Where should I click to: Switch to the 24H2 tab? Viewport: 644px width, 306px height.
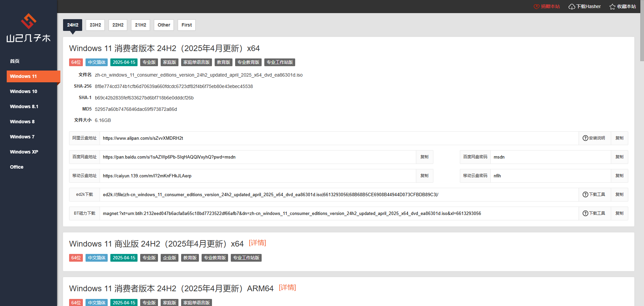pyautogui.click(x=72, y=25)
